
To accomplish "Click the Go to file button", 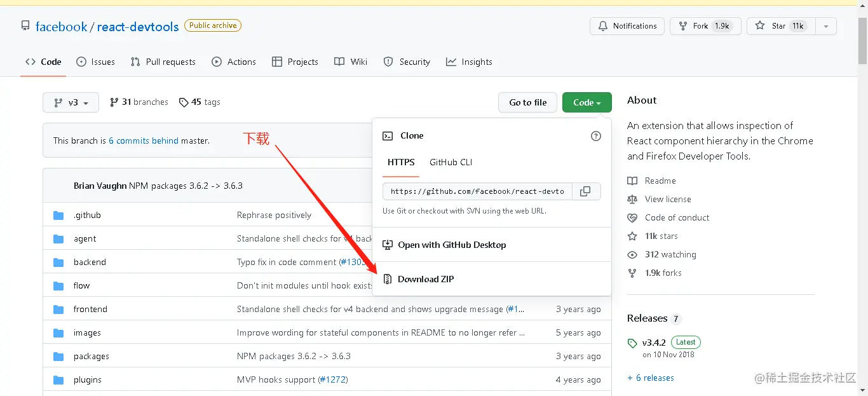I will pyautogui.click(x=528, y=102).
